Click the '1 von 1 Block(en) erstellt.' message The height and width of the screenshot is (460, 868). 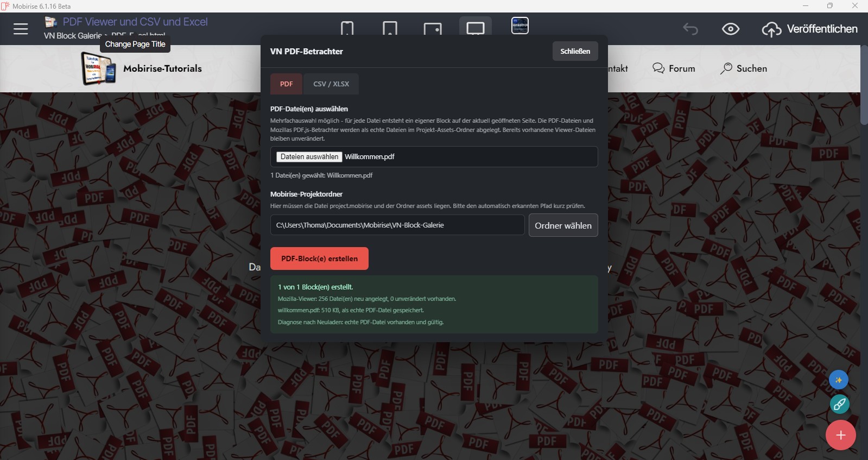(315, 287)
